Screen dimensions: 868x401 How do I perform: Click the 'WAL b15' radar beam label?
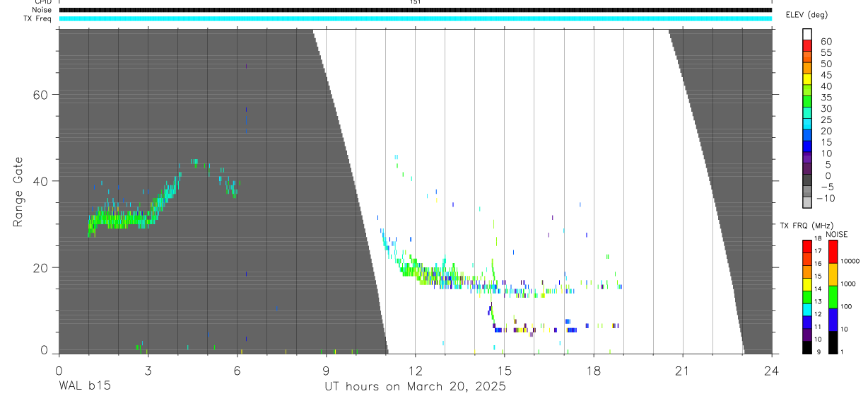coord(85,387)
